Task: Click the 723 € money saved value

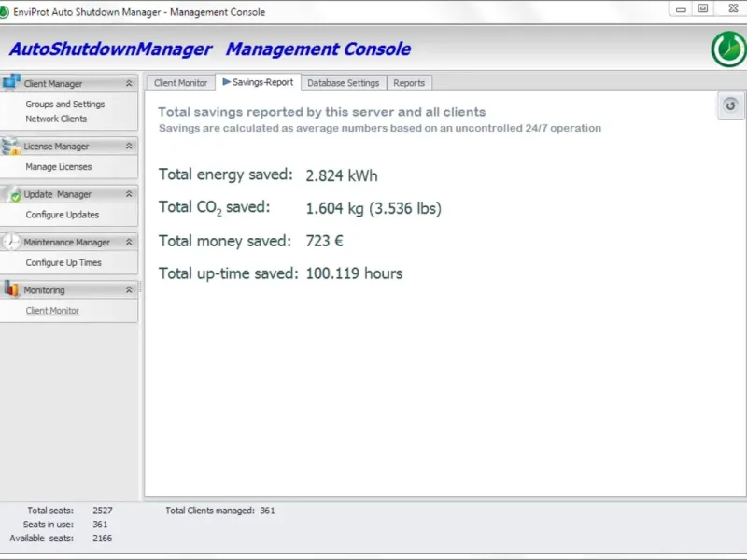Action: tap(324, 241)
